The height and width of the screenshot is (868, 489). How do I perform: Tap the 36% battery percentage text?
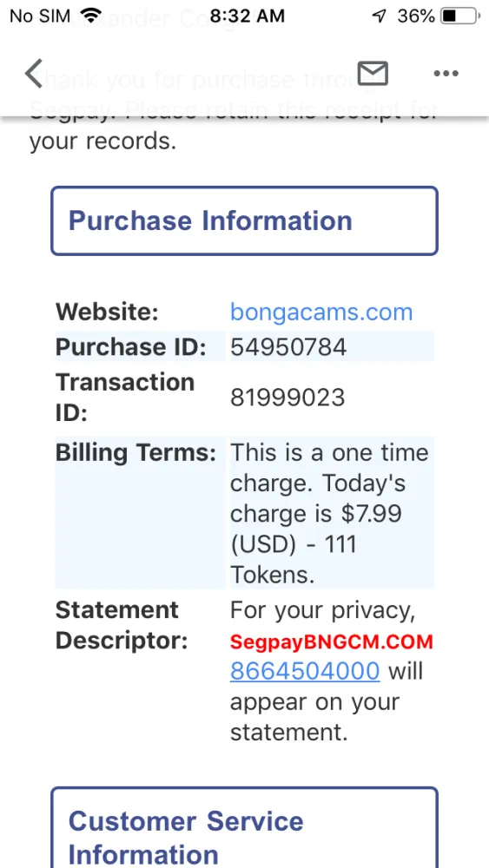pyautogui.click(x=416, y=16)
